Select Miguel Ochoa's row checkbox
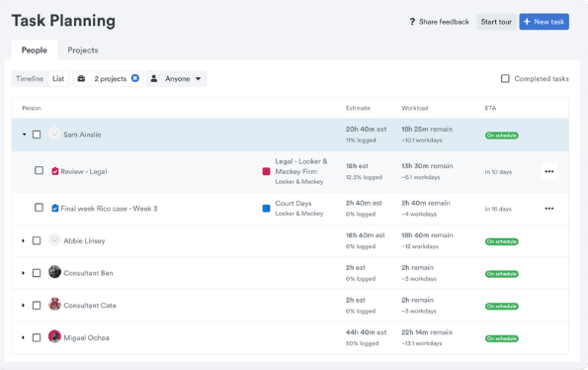This screenshot has height=370, width=588. [37, 337]
